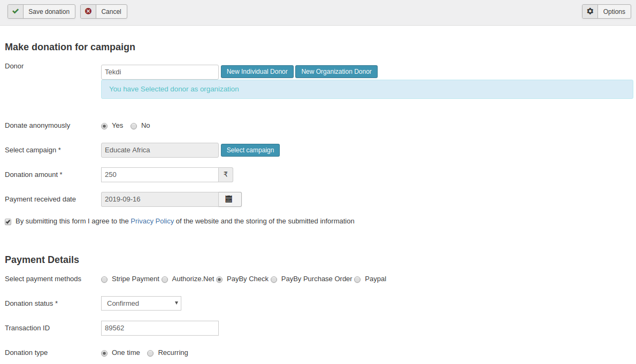Select No for donate anonymously
Image resolution: width=636 pixels, height=364 pixels.
tap(134, 126)
